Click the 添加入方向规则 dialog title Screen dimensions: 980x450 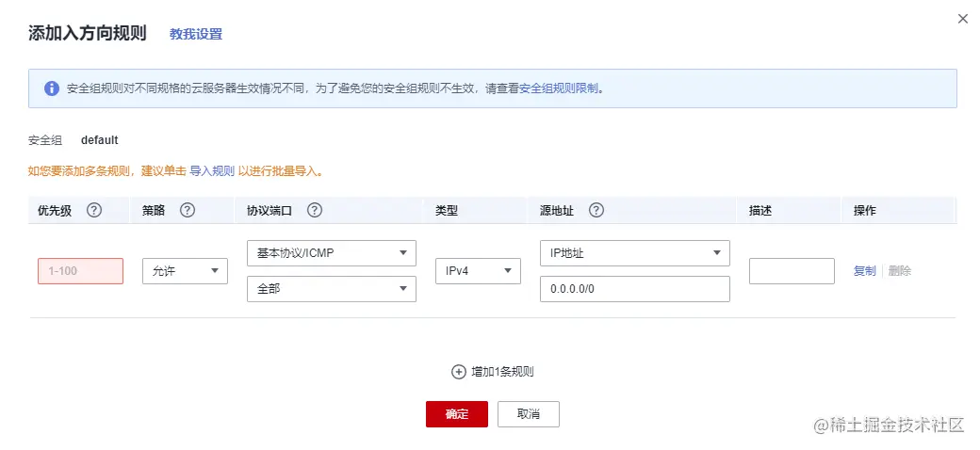[x=88, y=34]
